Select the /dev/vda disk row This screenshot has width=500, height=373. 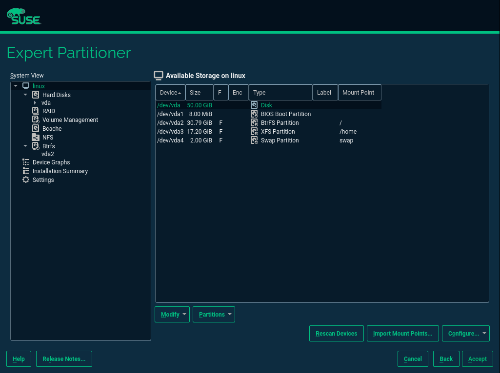pos(269,105)
